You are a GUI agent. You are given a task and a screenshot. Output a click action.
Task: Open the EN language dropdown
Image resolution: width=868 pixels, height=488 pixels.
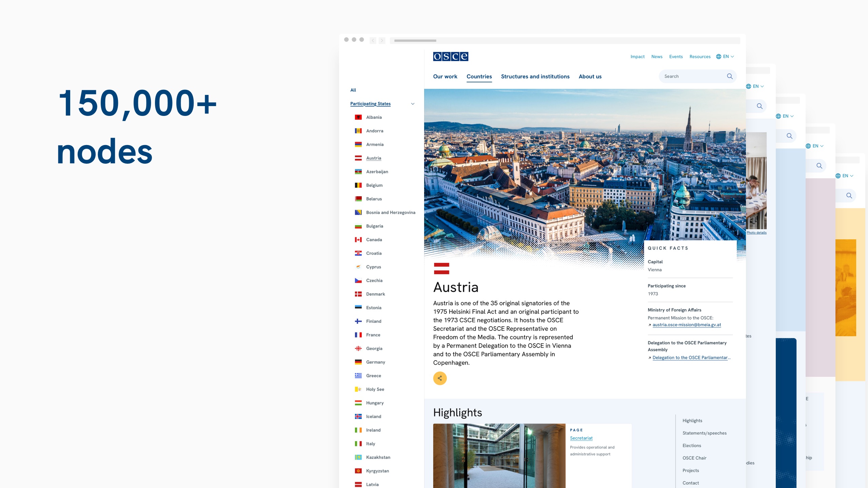(x=726, y=57)
